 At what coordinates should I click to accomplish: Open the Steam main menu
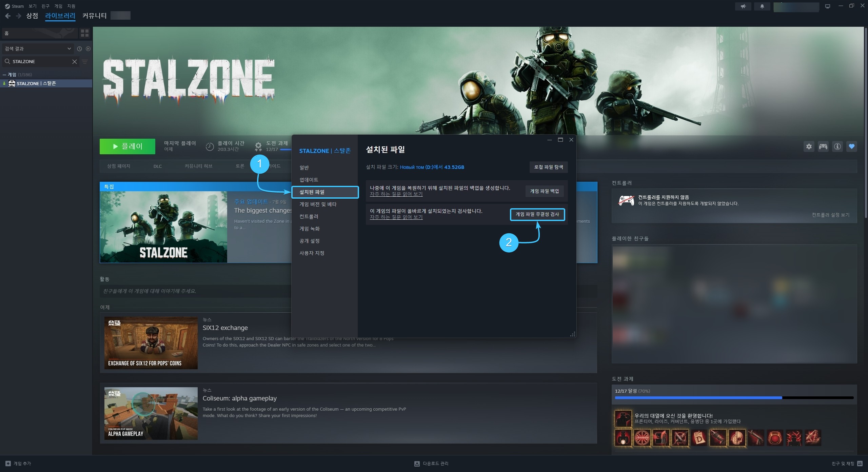click(14, 6)
